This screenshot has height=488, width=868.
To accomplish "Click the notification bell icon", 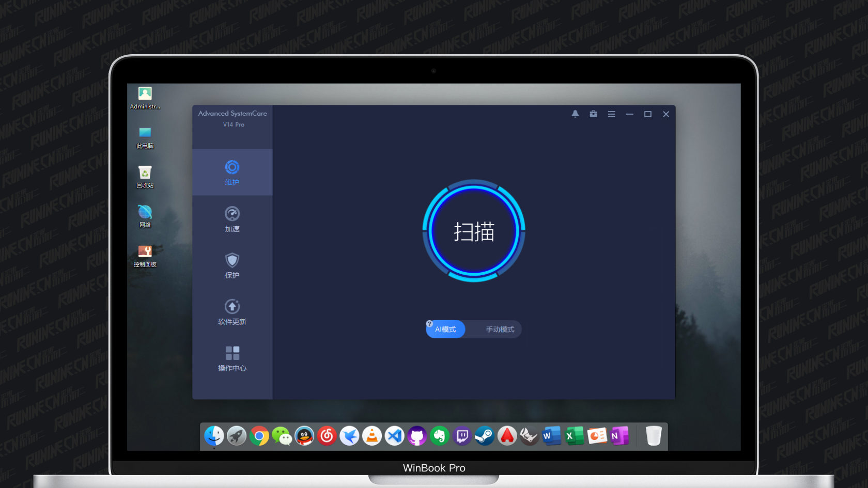I will pos(575,114).
